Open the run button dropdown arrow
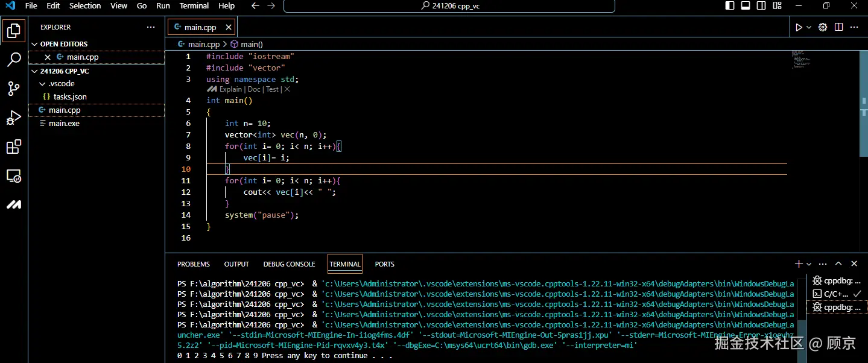 pos(809,27)
